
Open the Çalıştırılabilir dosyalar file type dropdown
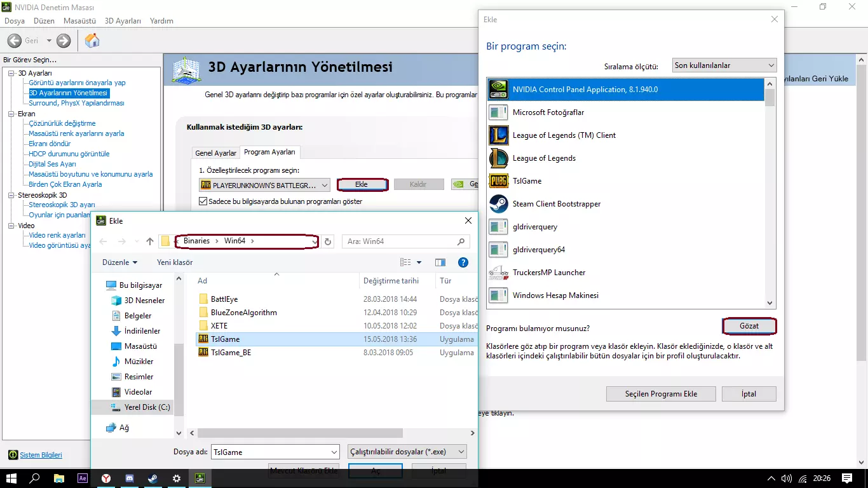click(407, 452)
